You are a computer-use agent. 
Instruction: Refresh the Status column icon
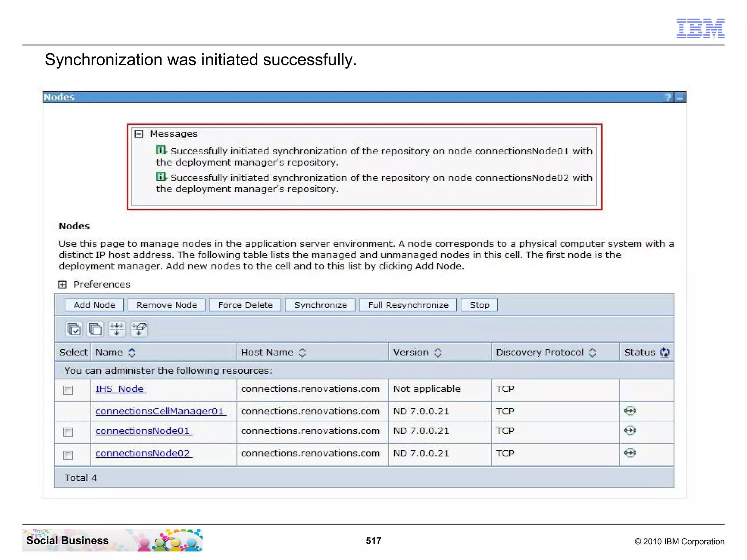click(x=665, y=352)
